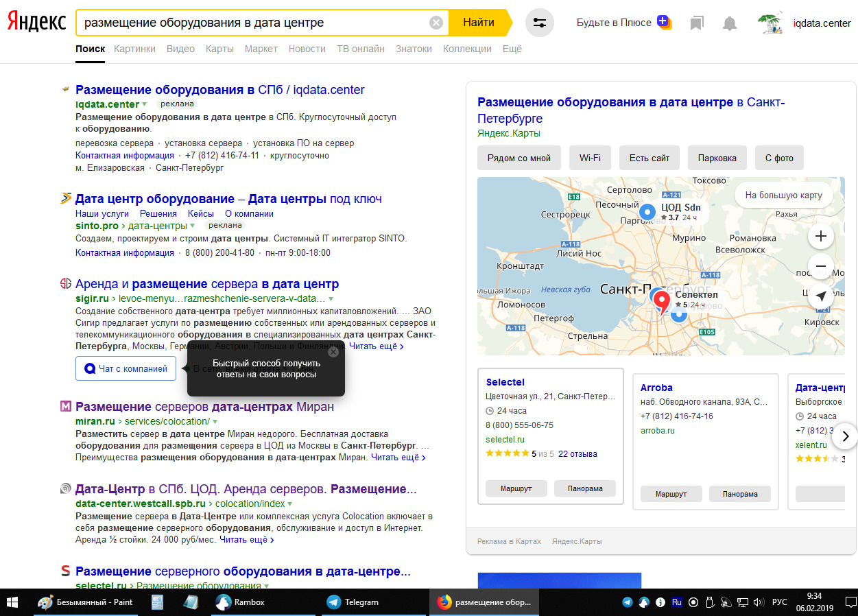Image resolution: width=858 pixels, height=616 pixels.
Task: Locate me with the map arrow button
Action: click(821, 296)
